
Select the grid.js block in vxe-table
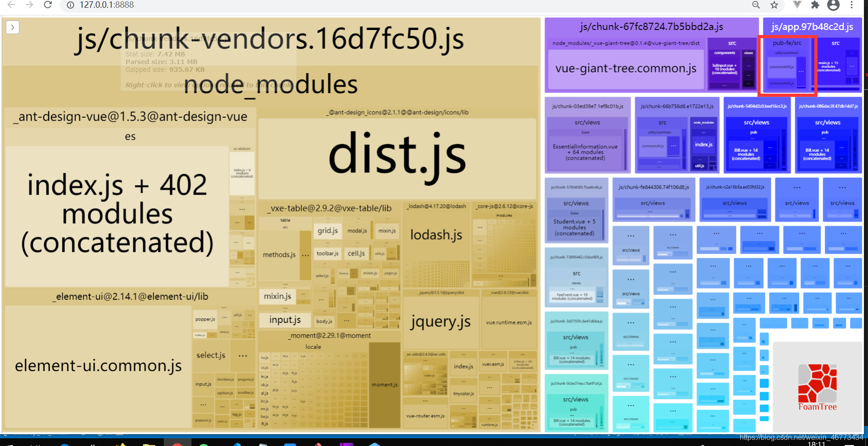click(x=328, y=231)
